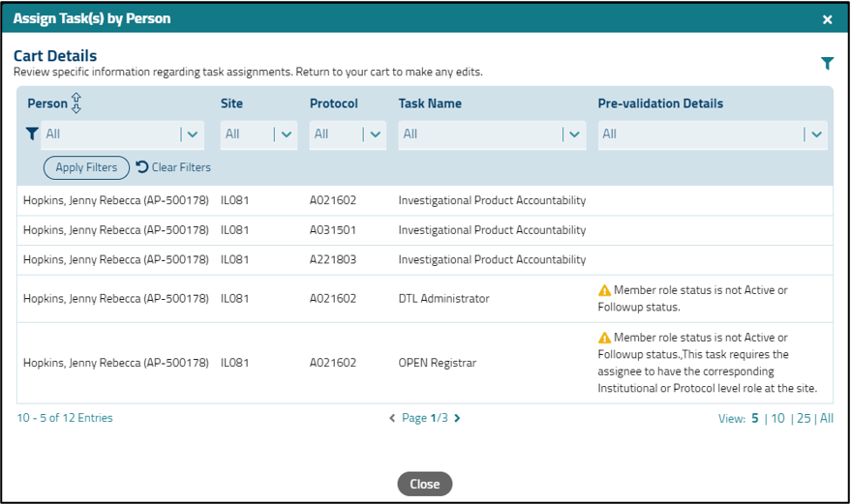Open the Person filter dropdown

pyautogui.click(x=192, y=134)
